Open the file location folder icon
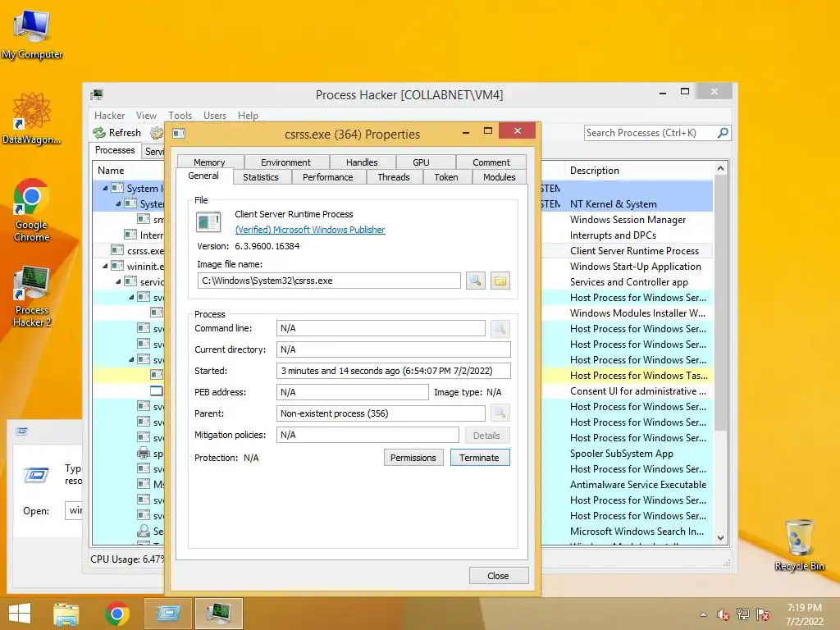840x630 pixels. (x=500, y=281)
